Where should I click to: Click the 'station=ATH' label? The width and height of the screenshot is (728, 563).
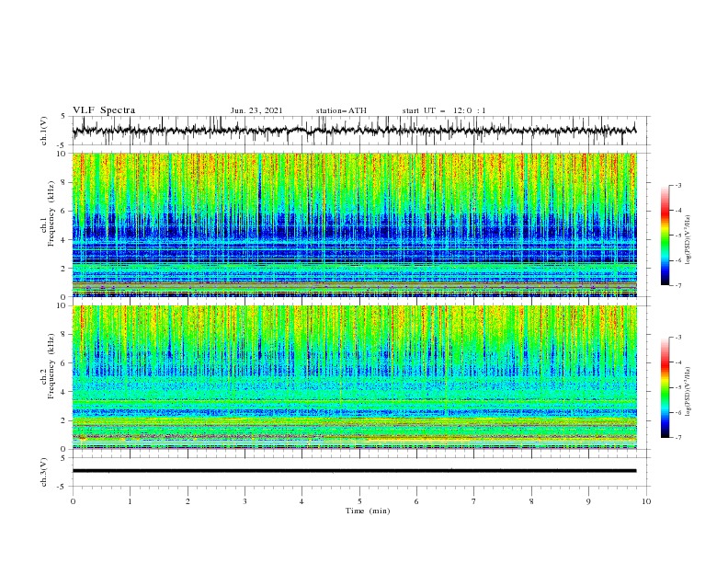341,110
